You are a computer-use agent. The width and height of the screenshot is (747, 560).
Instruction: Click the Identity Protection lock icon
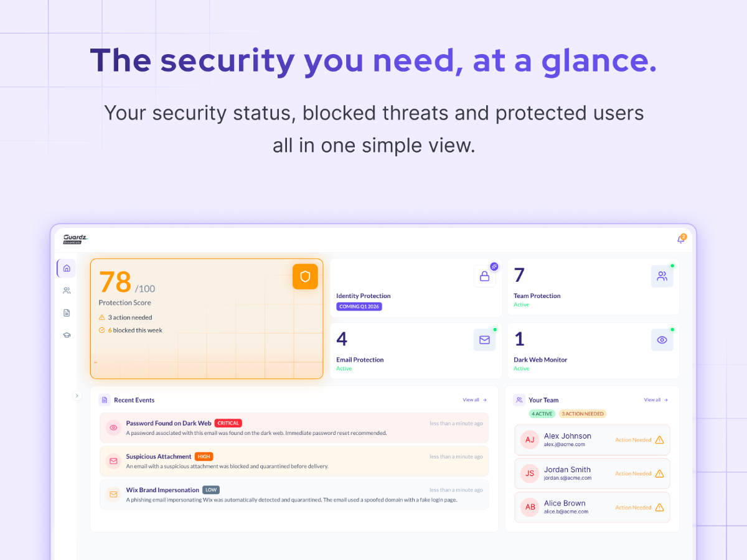[484, 277]
